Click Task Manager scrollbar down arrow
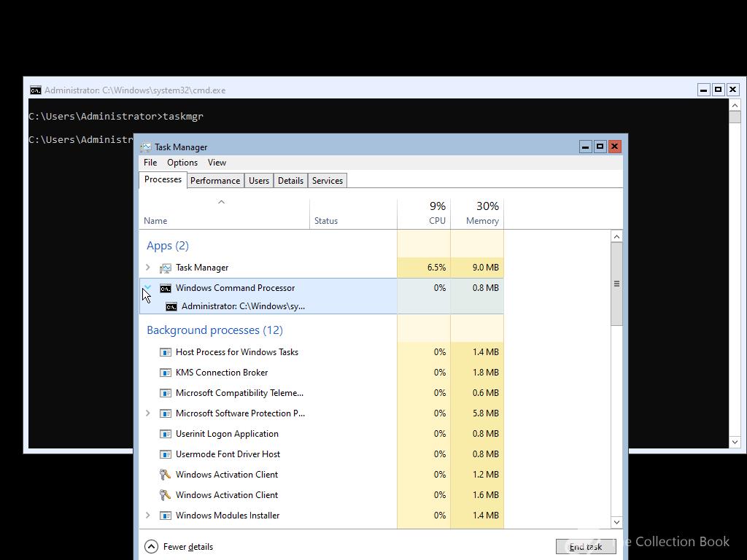Image resolution: width=747 pixels, height=560 pixels. [x=616, y=522]
